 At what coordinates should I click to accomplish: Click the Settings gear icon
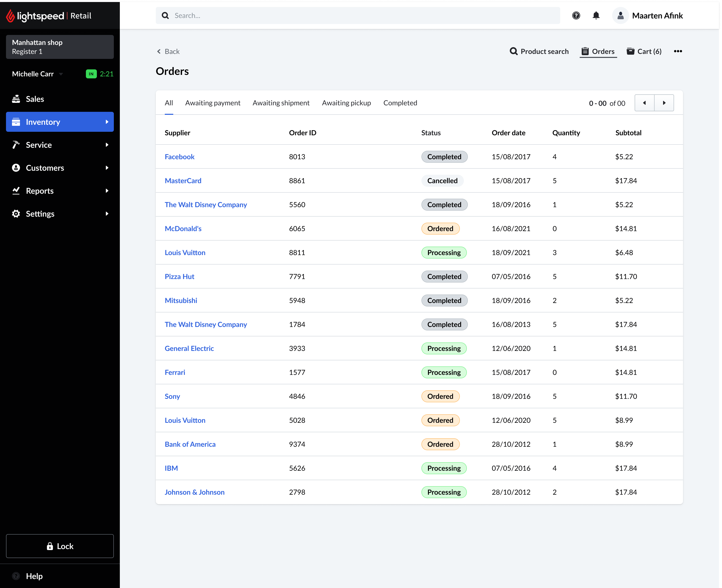click(x=16, y=214)
